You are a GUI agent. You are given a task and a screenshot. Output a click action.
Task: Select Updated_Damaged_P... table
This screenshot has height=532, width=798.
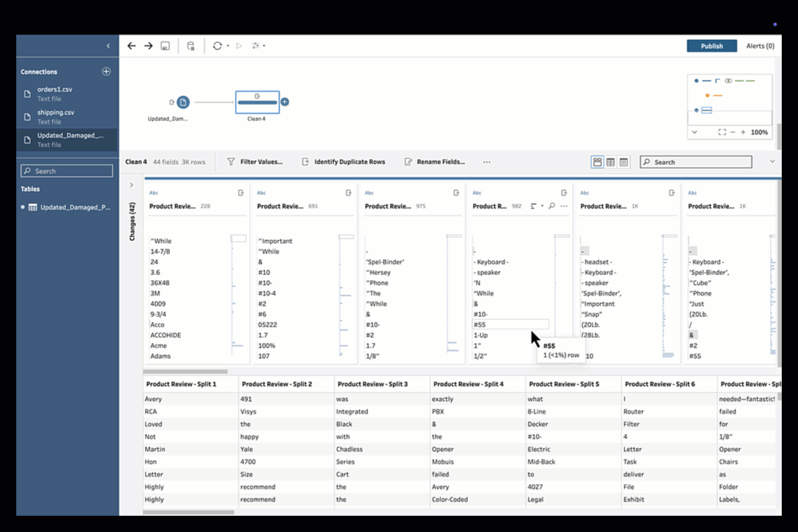point(66,207)
